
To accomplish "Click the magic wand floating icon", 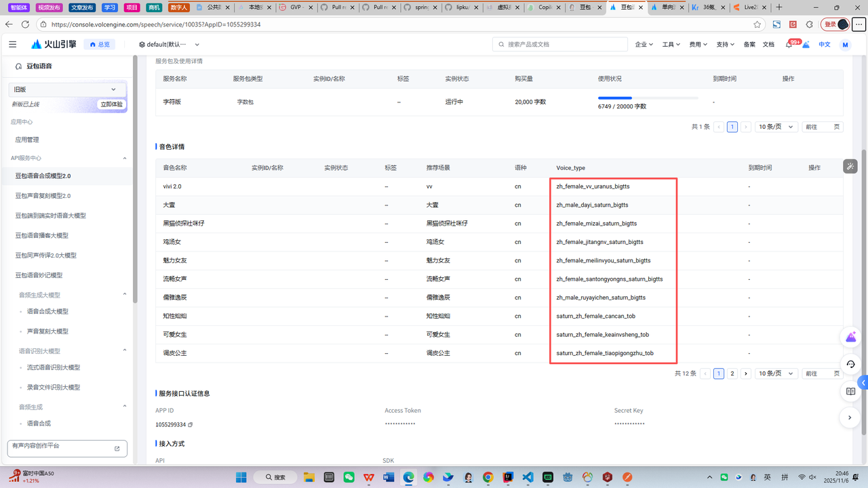I will (850, 166).
